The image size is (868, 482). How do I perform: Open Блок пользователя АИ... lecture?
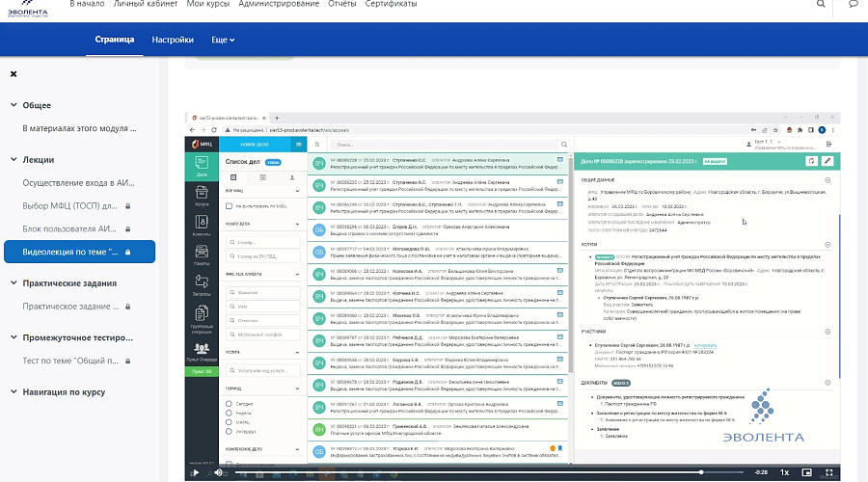tap(69, 228)
